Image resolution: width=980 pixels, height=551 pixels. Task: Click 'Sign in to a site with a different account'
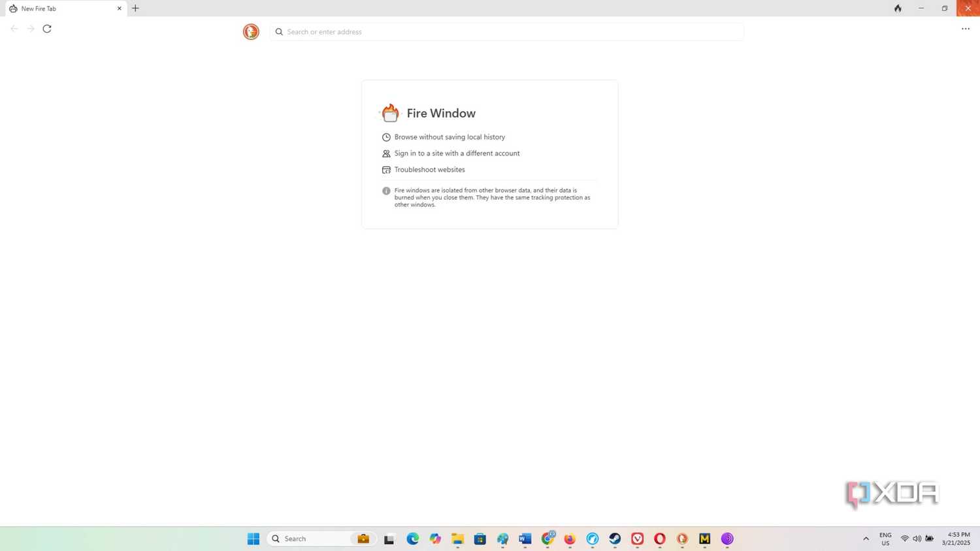pyautogui.click(x=457, y=153)
